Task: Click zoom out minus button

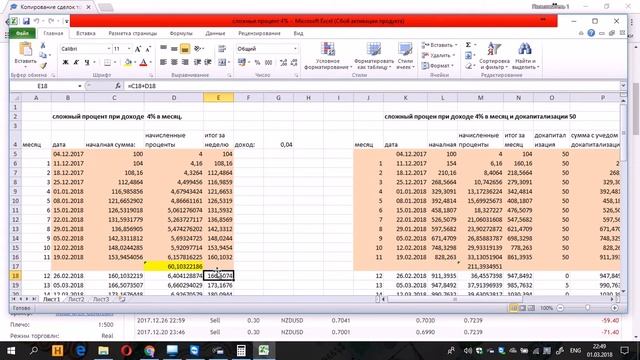Action: click(560, 308)
